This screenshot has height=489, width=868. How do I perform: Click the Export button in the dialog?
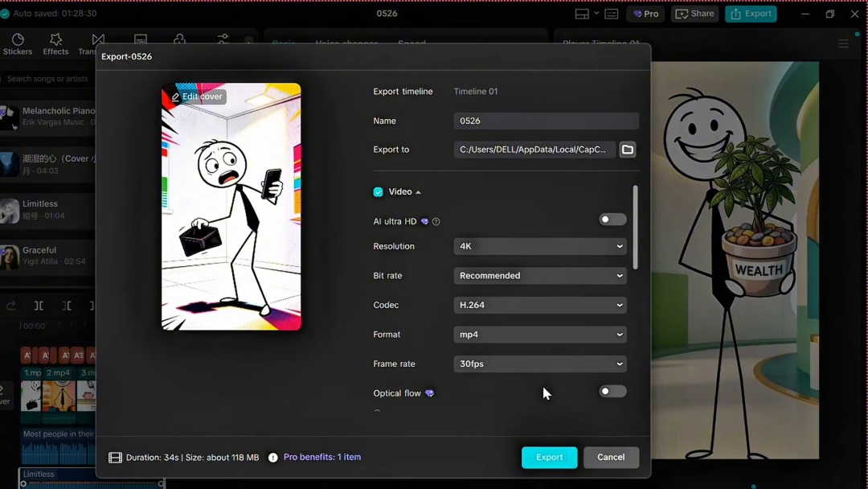coord(549,458)
